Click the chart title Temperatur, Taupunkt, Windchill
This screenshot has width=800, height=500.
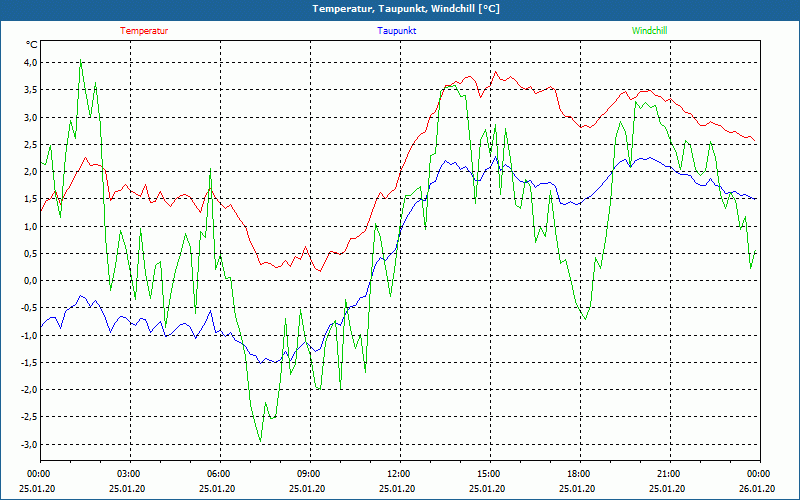406,9
